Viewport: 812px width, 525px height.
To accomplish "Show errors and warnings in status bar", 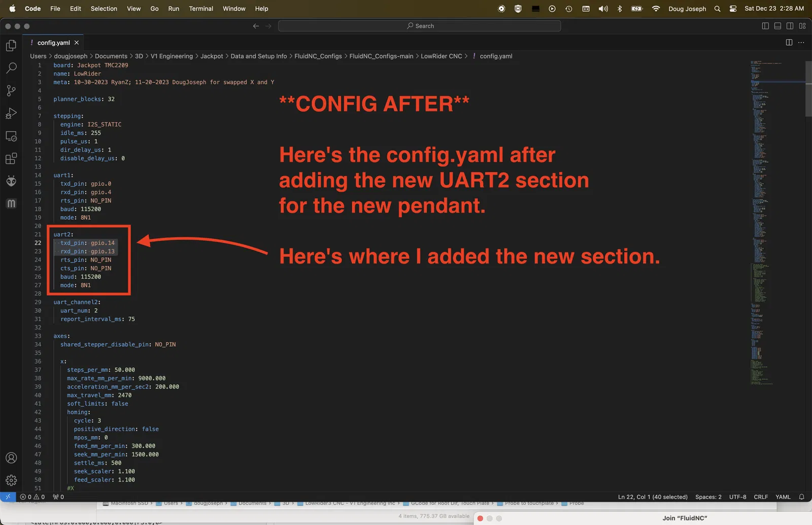I will coord(32,497).
